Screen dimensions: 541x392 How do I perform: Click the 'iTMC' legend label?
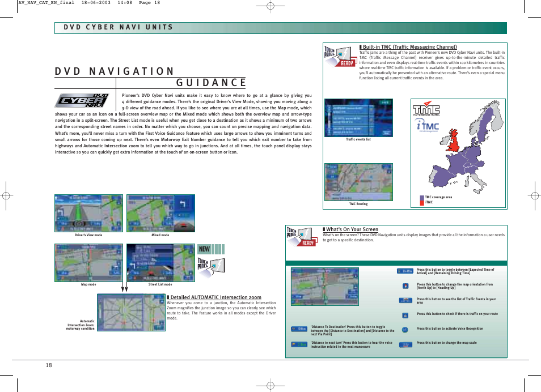429,202
